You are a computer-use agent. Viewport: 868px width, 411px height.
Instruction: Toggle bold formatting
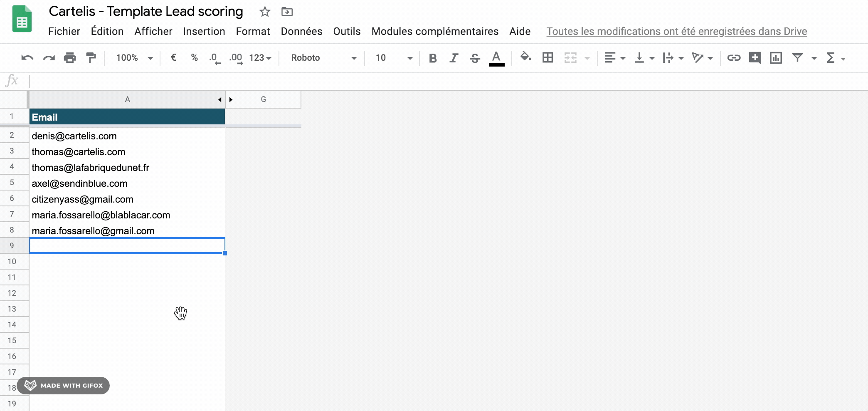point(432,58)
